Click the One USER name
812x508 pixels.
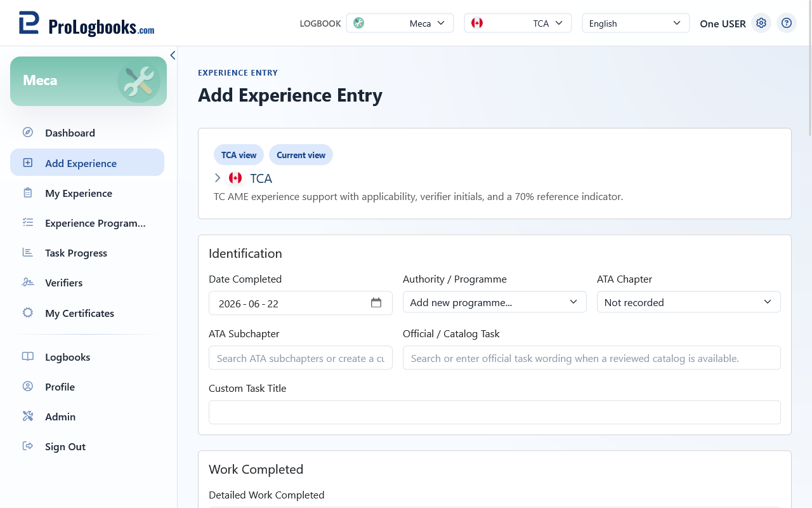[x=723, y=23]
